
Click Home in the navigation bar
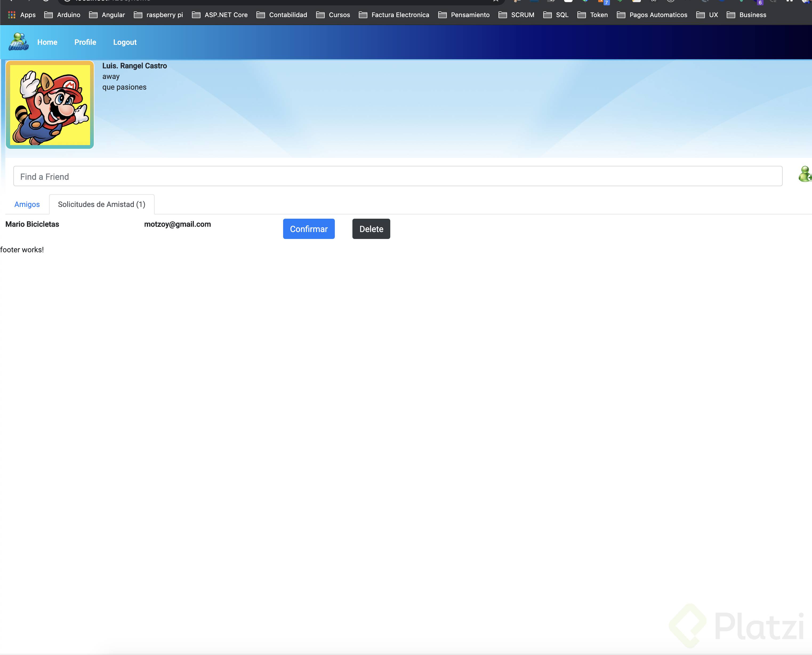pyautogui.click(x=47, y=42)
